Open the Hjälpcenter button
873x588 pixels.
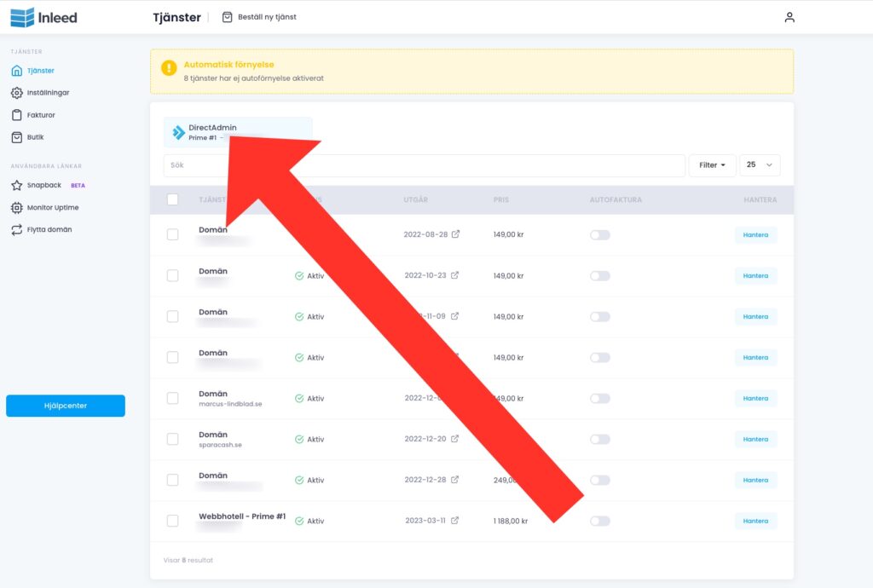(66, 406)
